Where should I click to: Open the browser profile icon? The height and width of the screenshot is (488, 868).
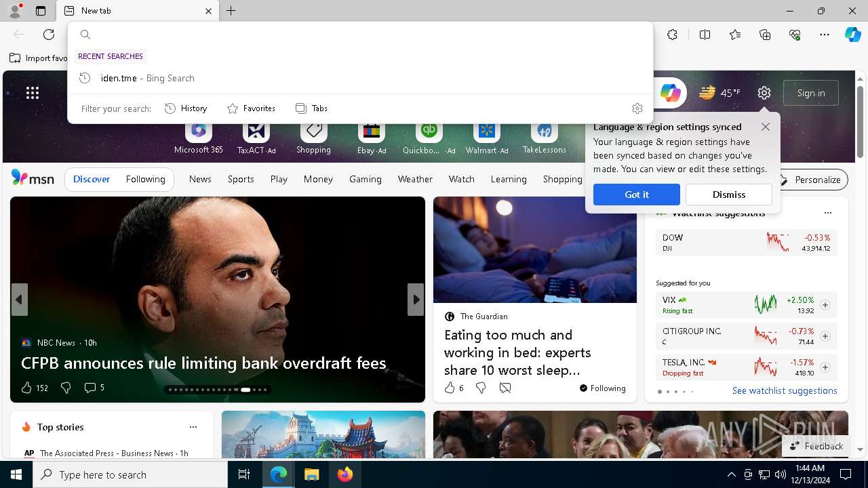pyautogui.click(x=14, y=10)
